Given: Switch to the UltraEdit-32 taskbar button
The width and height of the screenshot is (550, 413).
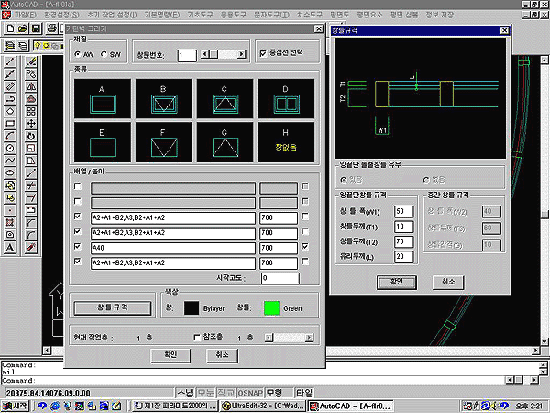Looking at the screenshot, I should click(263, 406).
